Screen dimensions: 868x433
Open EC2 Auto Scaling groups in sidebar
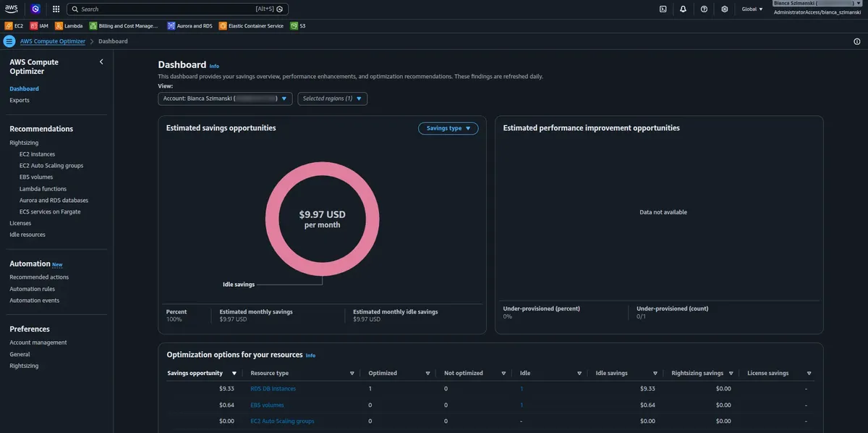click(x=51, y=166)
